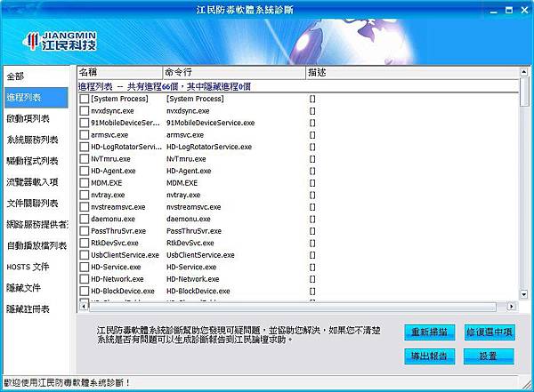Select 網路服務提供者 in sidebar

coord(37,225)
